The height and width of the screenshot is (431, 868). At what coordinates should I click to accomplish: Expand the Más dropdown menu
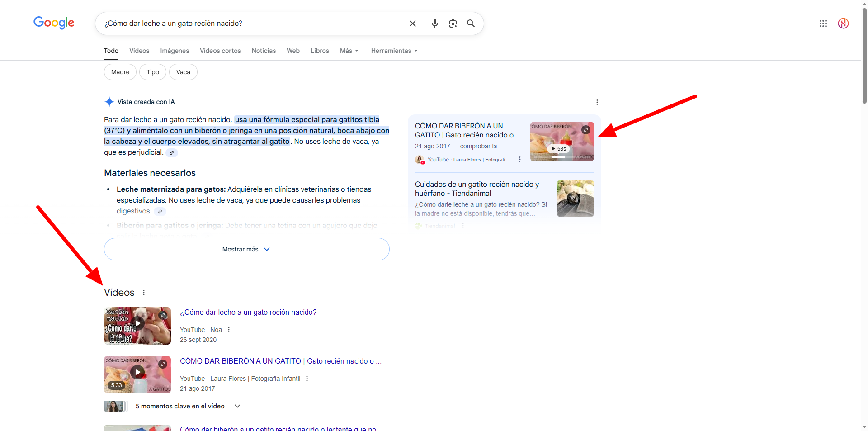[x=349, y=51]
